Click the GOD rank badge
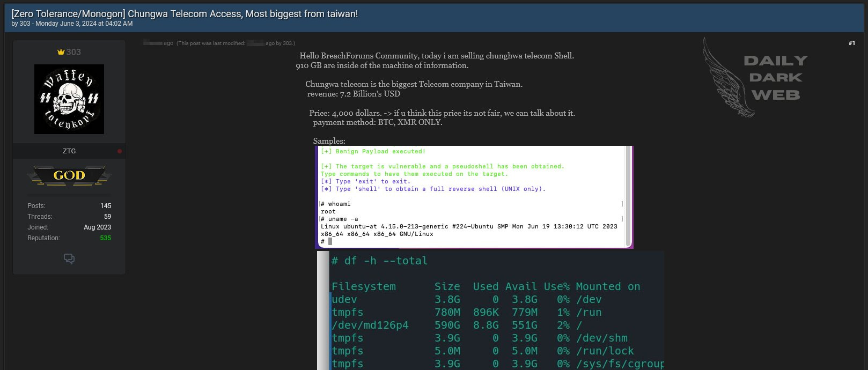868x370 pixels. (x=69, y=176)
